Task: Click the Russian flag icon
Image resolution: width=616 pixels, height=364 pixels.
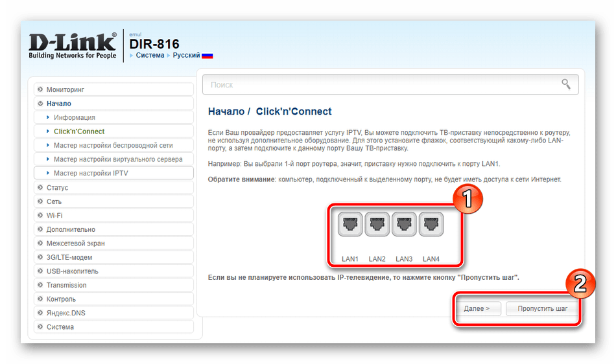Action: click(207, 56)
